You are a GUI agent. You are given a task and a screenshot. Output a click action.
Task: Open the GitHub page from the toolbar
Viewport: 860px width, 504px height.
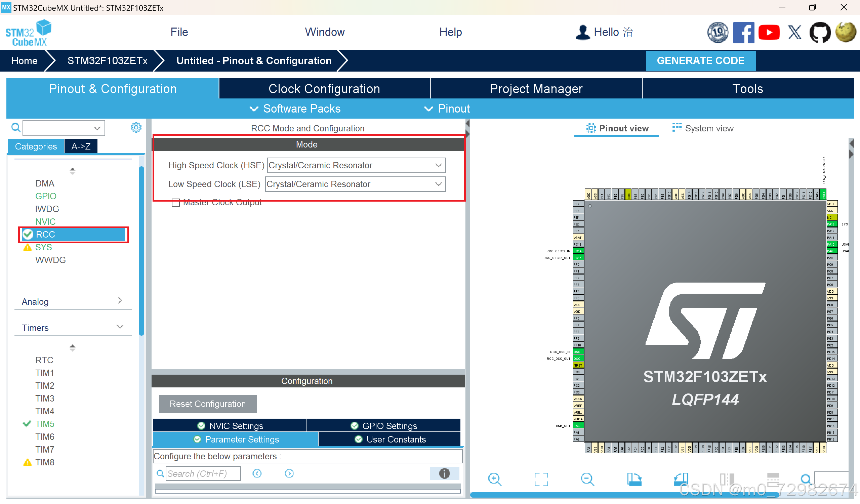coord(820,32)
